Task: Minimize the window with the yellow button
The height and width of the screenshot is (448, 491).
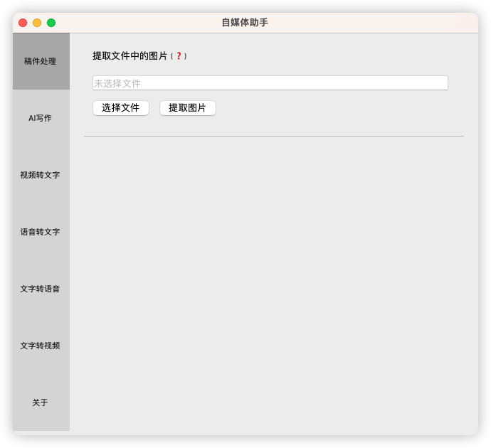Action: click(37, 23)
